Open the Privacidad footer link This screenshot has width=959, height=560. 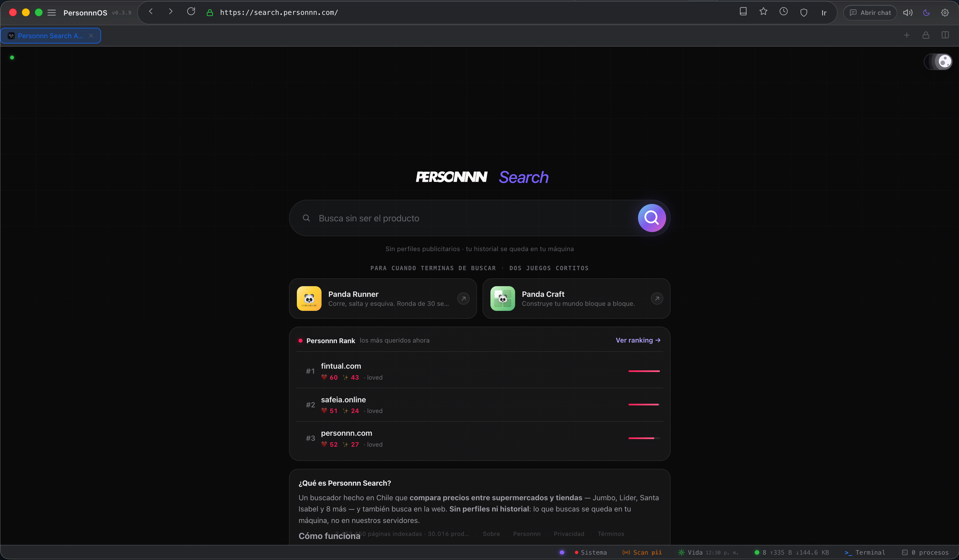(x=569, y=534)
